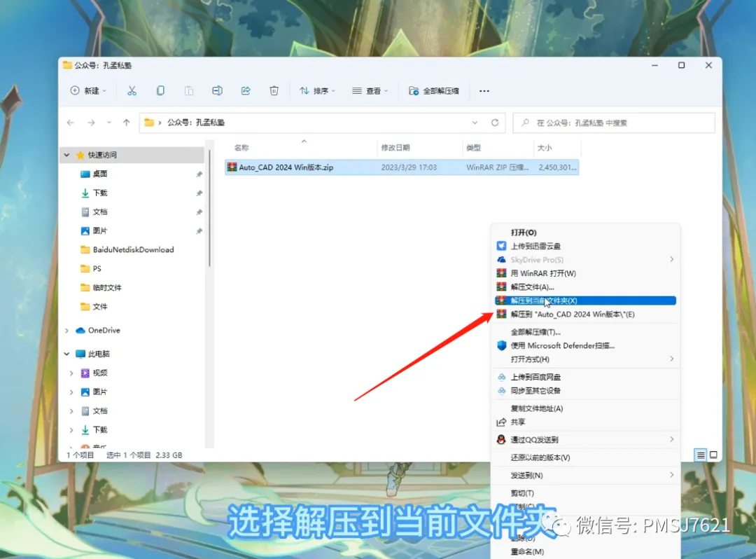The width and height of the screenshot is (756, 559).
Task: Collapse the 快速访问 tree node
Action: pos(66,155)
